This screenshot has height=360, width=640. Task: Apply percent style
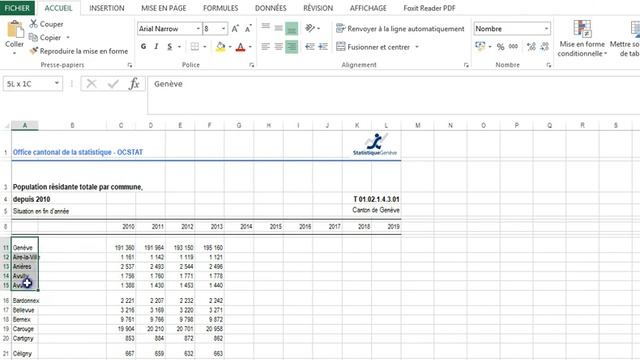tap(500, 47)
